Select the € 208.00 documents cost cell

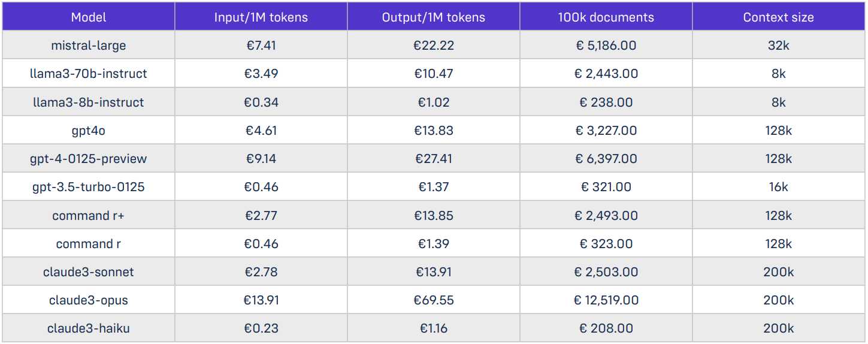coord(606,328)
